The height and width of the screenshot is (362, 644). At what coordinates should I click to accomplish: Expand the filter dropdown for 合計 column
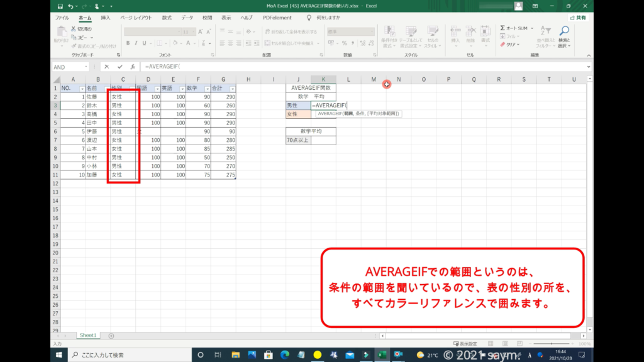(231, 89)
